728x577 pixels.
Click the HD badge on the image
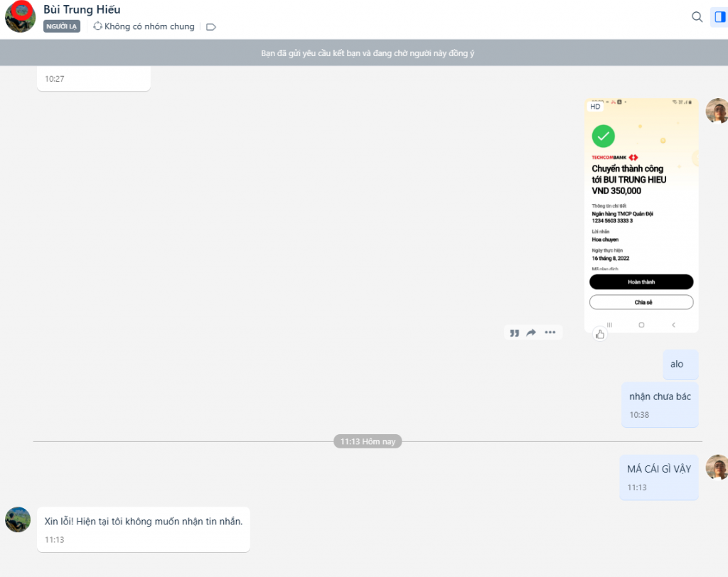[x=596, y=107]
